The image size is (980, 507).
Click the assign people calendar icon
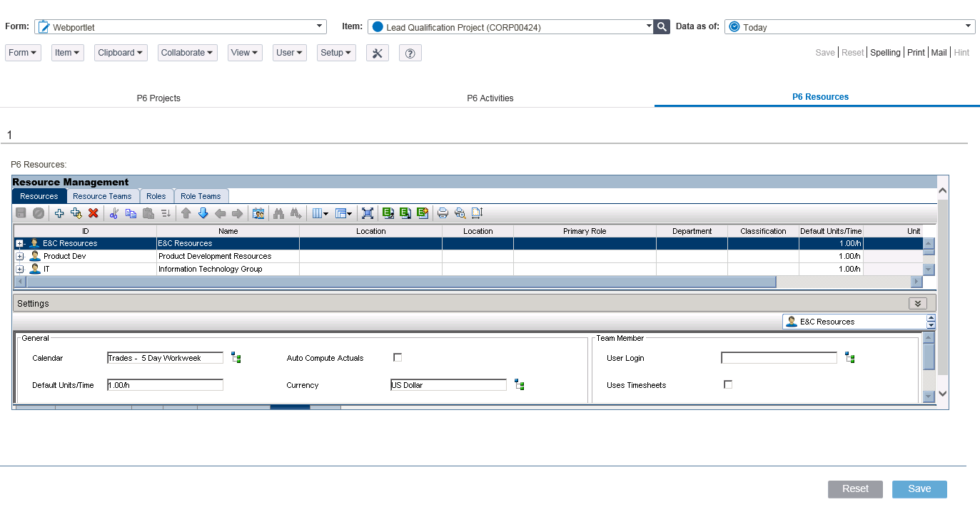[258, 212]
